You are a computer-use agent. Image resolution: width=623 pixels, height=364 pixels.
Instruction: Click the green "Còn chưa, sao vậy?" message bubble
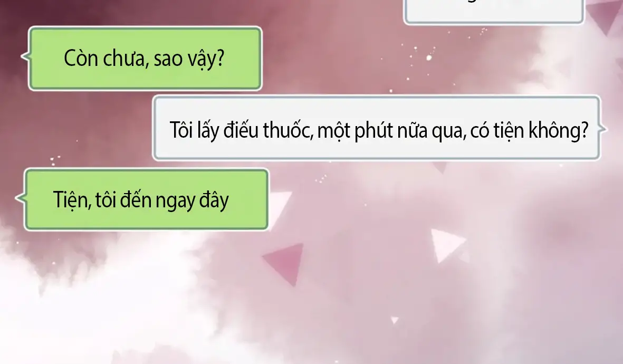(x=146, y=59)
